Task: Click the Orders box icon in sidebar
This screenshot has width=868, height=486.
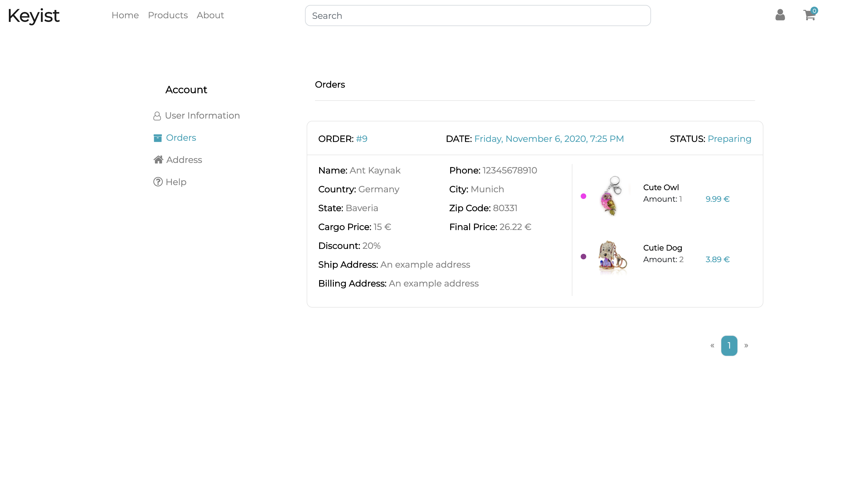Action: (157, 138)
